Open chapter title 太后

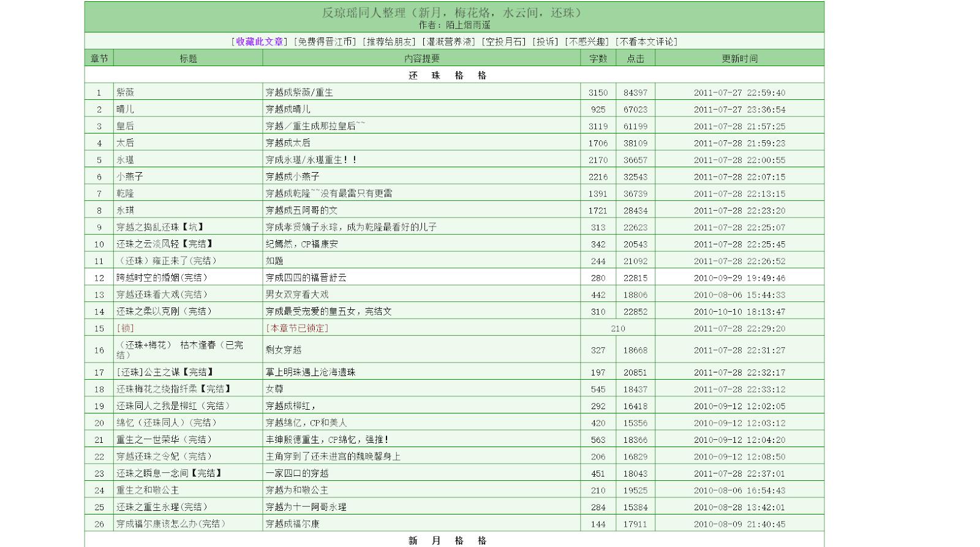coord(125,143)
